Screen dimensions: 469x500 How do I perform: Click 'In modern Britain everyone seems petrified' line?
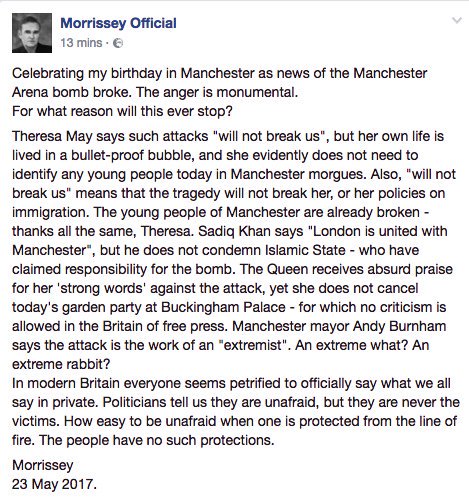tap(231, 383)
